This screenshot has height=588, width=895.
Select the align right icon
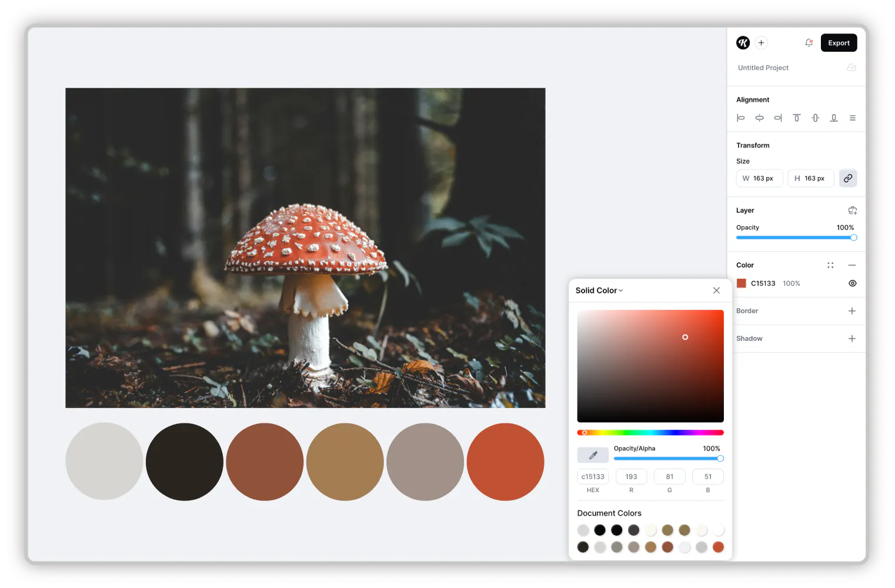[x=778, y=118]
